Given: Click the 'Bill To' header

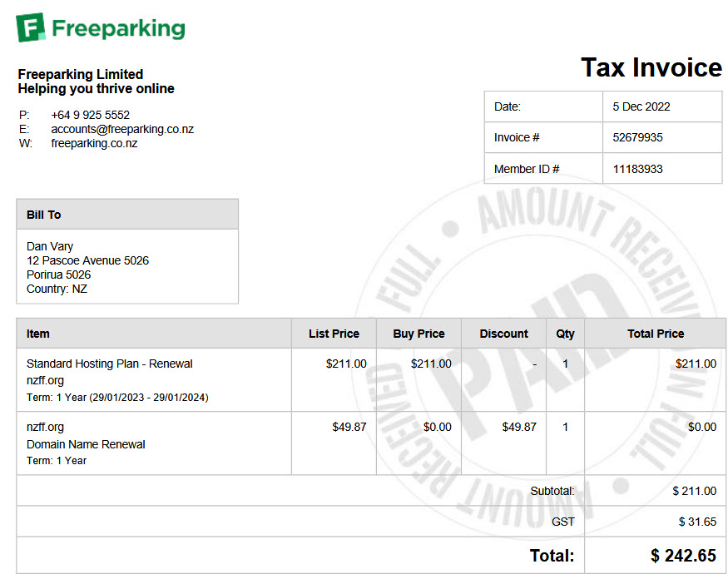Looking at the screenshot, I should [x=127, y=215].
